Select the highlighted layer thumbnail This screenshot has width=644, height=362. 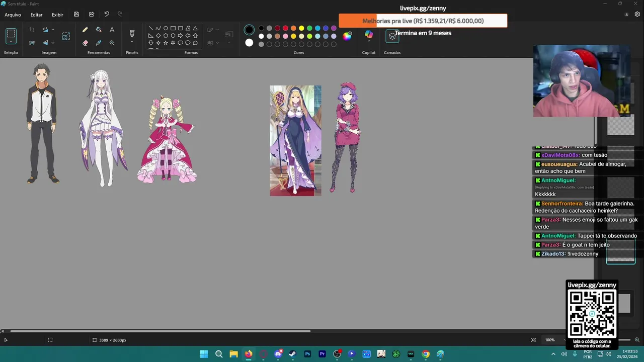[621, 251]
